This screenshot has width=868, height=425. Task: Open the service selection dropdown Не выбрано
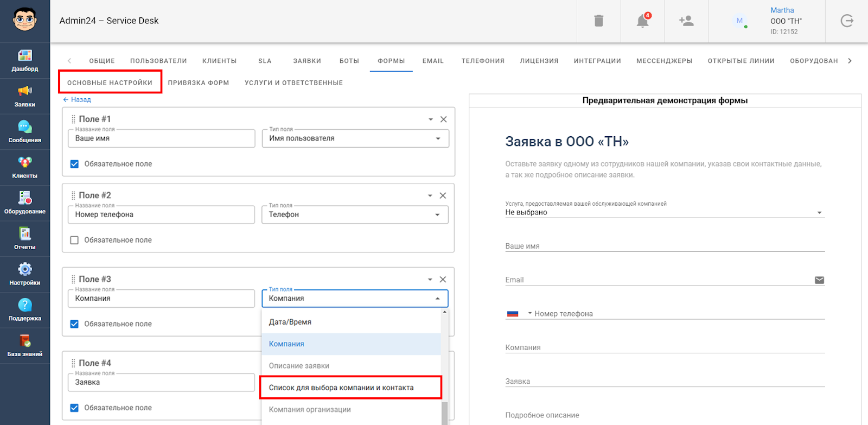click(665, 212)
